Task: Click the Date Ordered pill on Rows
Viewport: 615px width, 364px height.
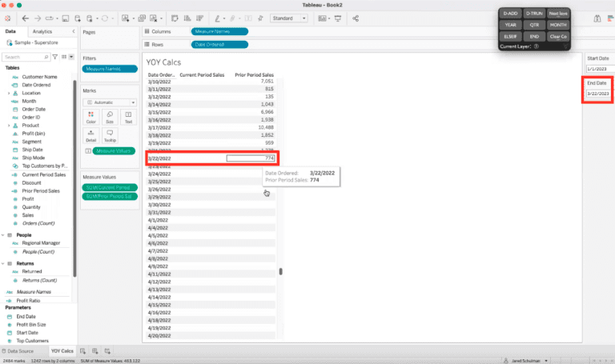Action: pyautogui.click(x=219, y=45)
